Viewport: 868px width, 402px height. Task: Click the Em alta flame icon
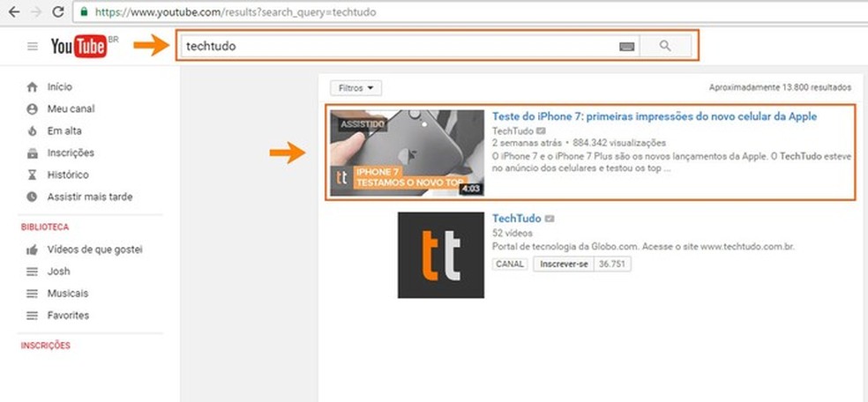point(32,131)
